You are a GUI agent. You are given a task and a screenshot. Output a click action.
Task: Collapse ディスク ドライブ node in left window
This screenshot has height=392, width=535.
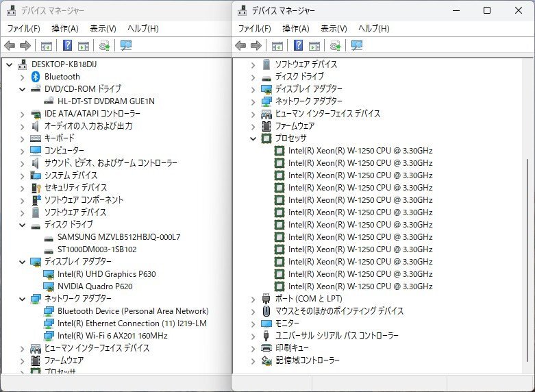click(23, 225)
